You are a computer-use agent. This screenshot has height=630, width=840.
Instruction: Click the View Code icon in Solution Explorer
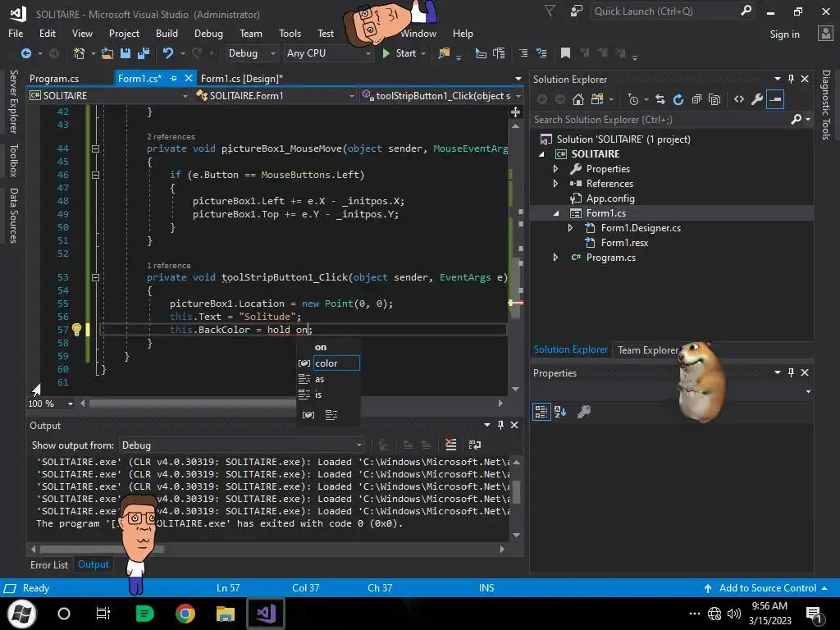point(739,99)
